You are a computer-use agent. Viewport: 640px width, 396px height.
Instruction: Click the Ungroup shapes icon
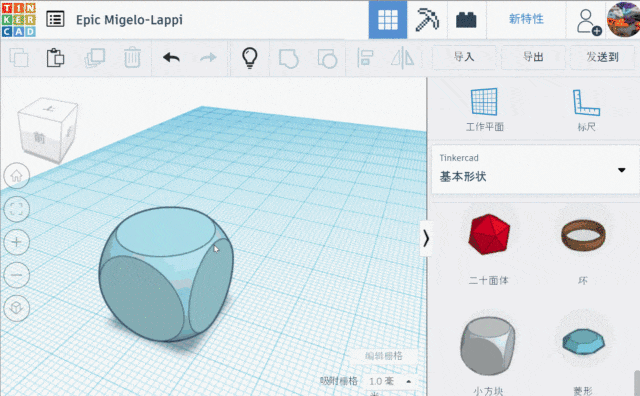point(327,58)
